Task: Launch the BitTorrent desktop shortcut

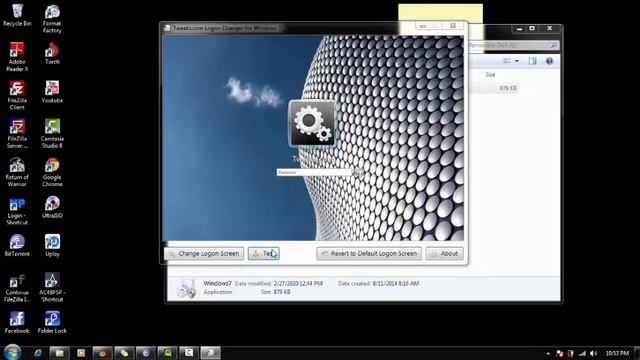Action: point(17,246)
